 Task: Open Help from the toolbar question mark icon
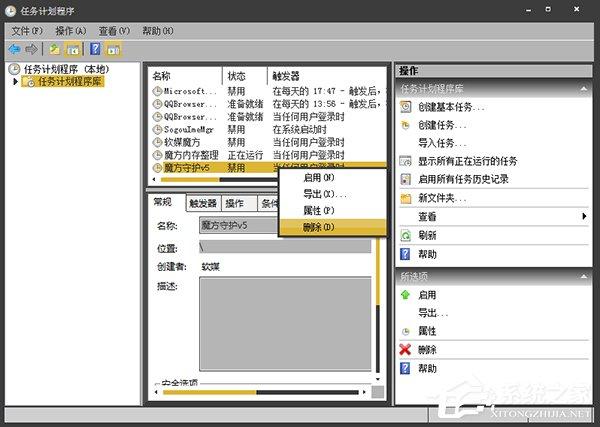pyautogui.click(x=95, y=49)
